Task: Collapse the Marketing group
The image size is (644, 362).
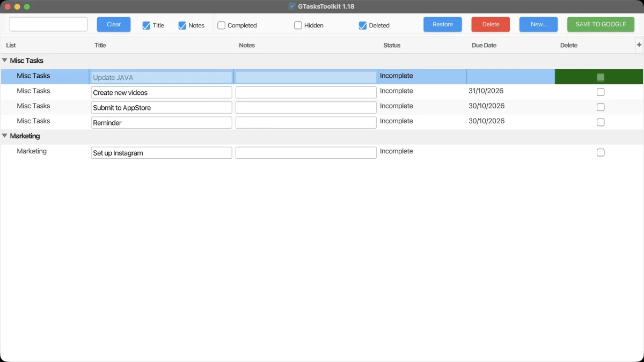Action: pyautogui.click(x=5, y=136)
